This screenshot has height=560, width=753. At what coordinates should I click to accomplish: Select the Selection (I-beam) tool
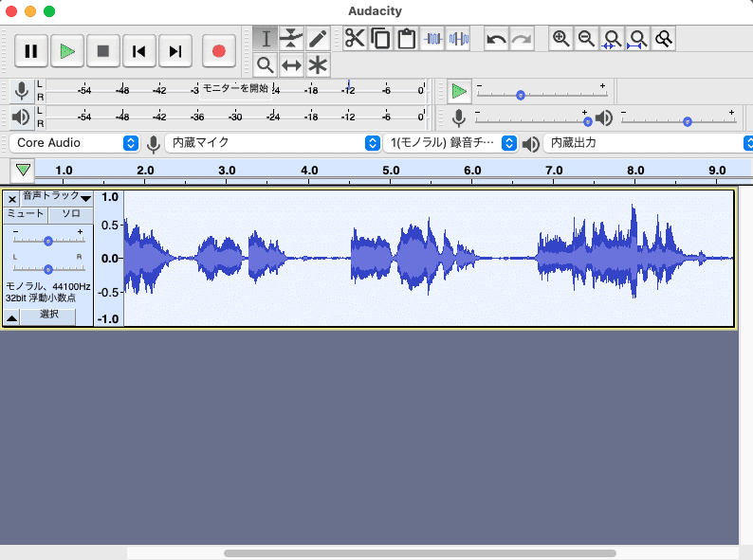266,39
